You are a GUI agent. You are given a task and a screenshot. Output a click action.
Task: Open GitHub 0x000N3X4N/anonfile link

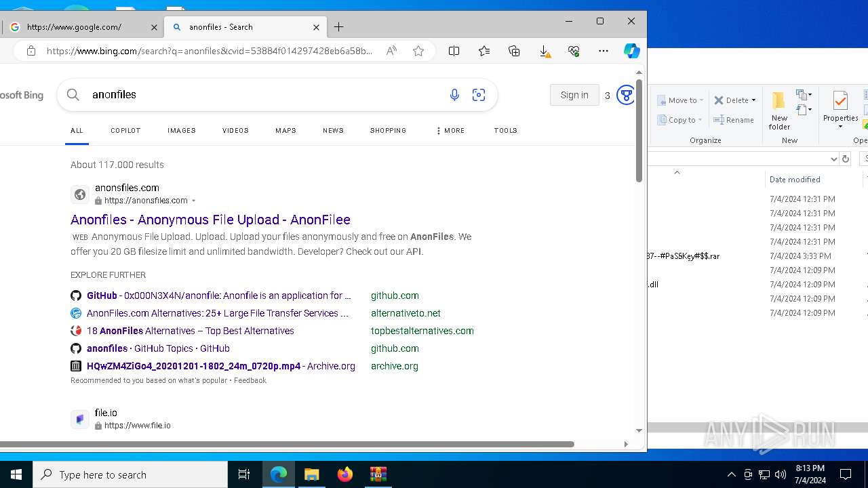[x=219, y=296]
